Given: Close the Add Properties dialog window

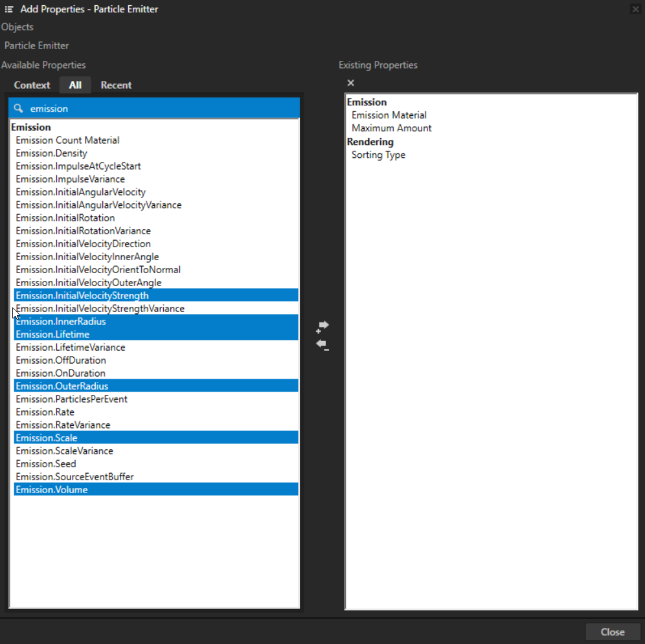Looking at the screenshot, I should coord(635,8).
